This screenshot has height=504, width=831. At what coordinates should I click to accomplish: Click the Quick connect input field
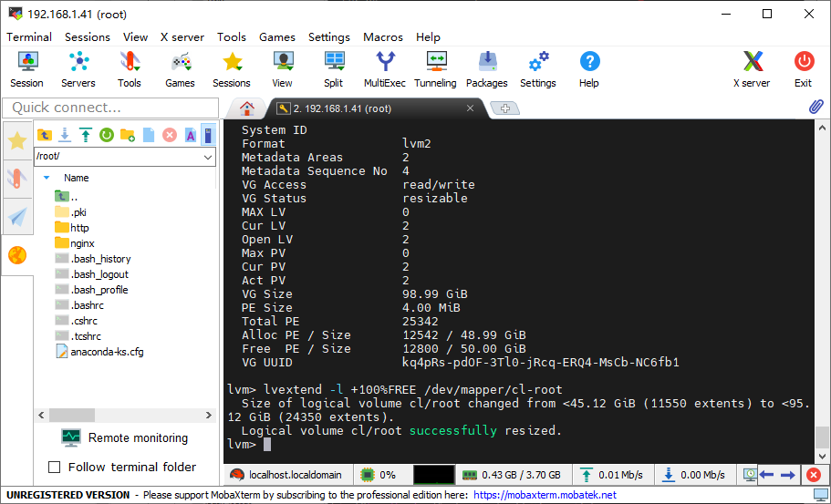click(110, 108)
